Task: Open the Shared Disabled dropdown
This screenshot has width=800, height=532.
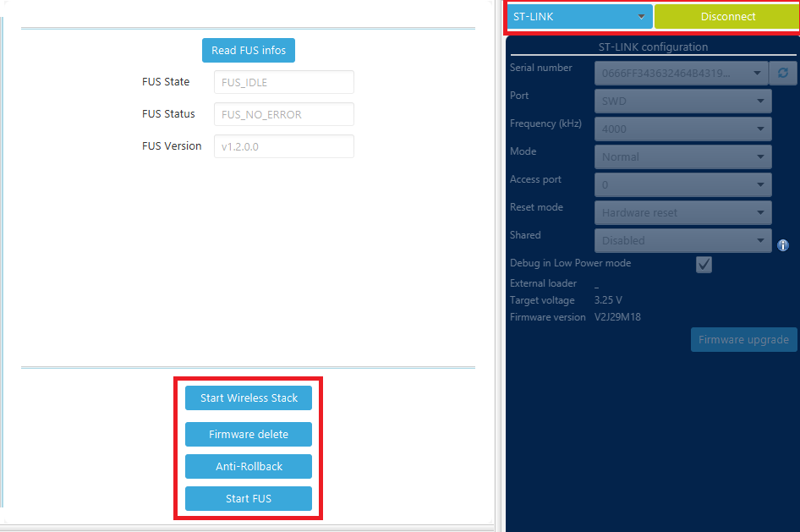Action: [682, 240]
